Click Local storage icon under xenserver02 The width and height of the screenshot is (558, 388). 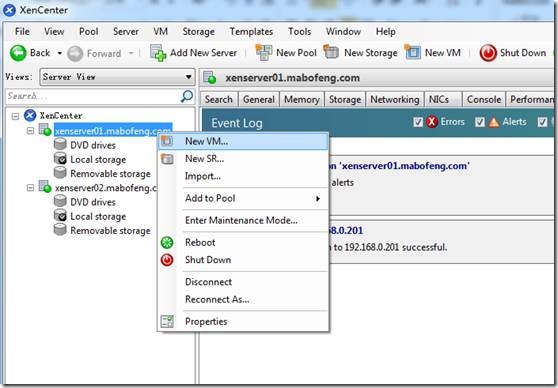click(x=60, y=215)
